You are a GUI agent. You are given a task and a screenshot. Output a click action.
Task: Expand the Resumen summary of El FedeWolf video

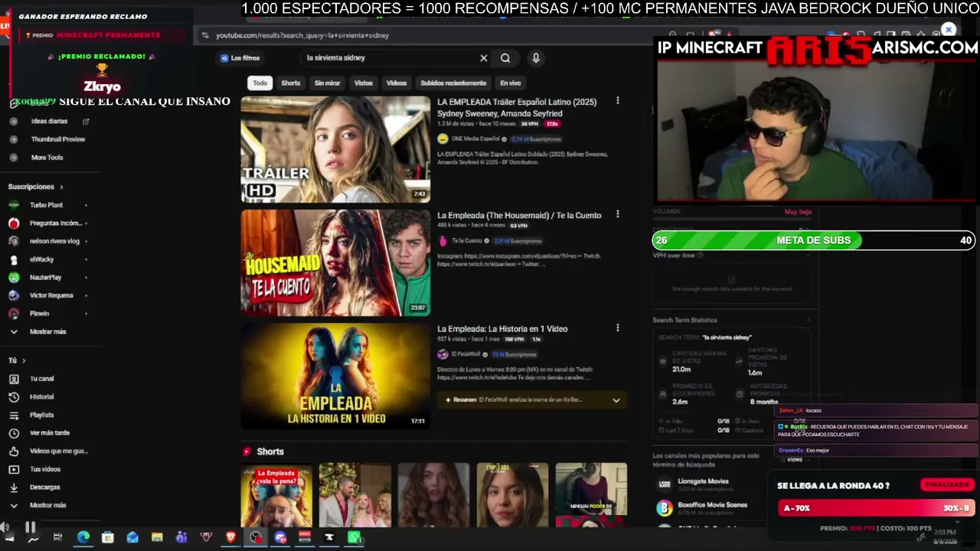pos(616,400)
